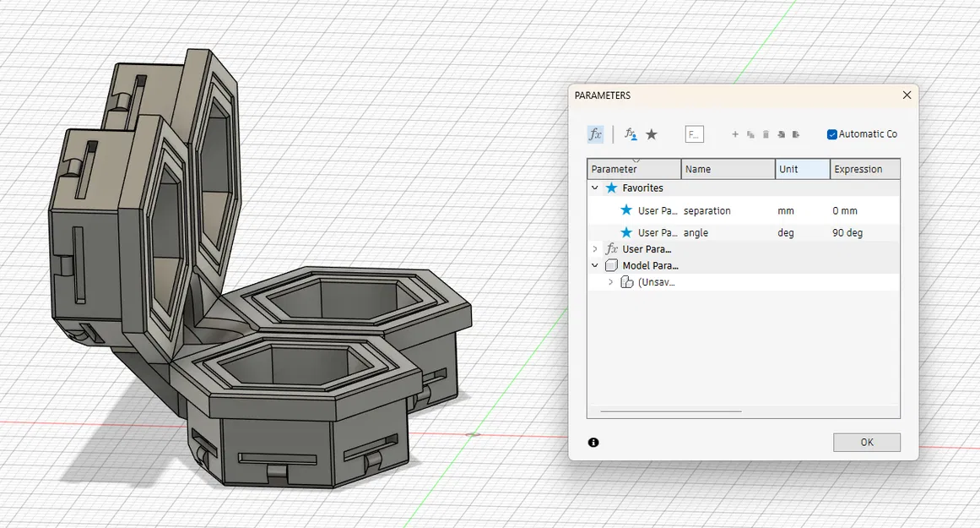Viewport: 980px width, 528px height.
Task: Open the favorites filter star icon
Action: pyautogui.click(x=652, y=134)
